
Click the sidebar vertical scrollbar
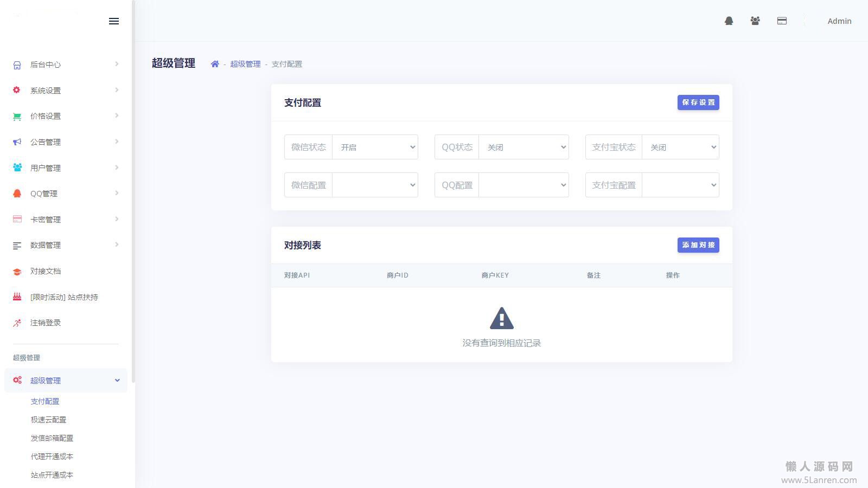tap(133, 191)
